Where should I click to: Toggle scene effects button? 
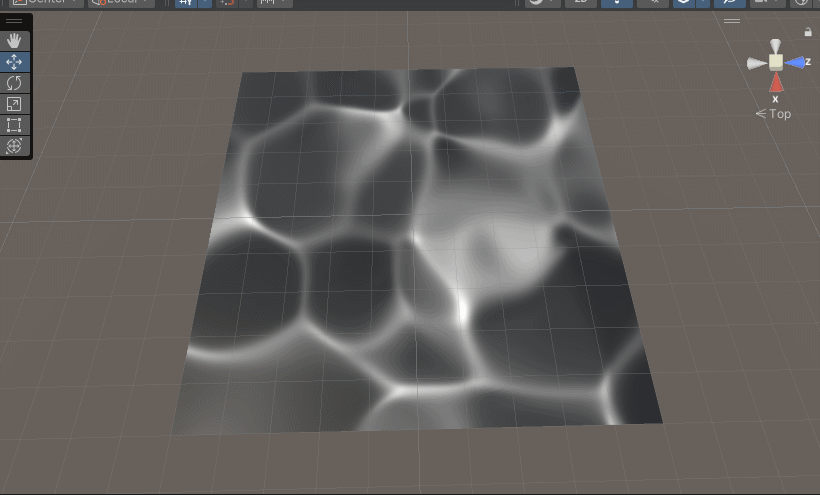point(684,3)
